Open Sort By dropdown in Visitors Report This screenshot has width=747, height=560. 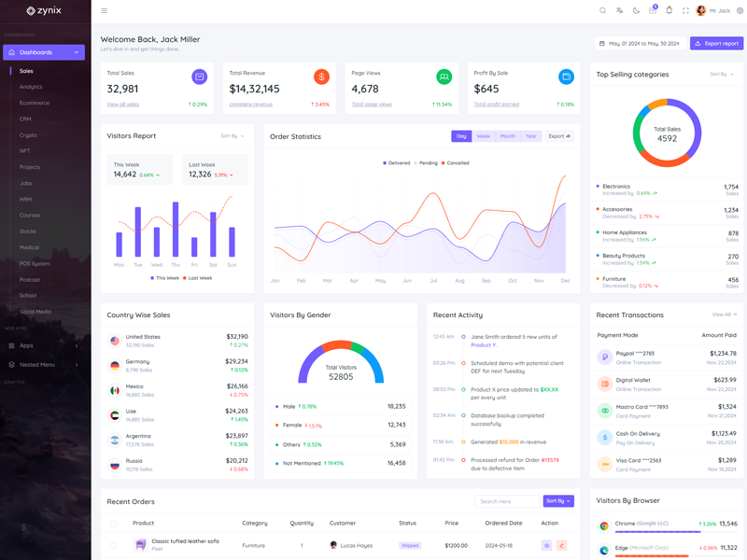click(x=233, y=136)
